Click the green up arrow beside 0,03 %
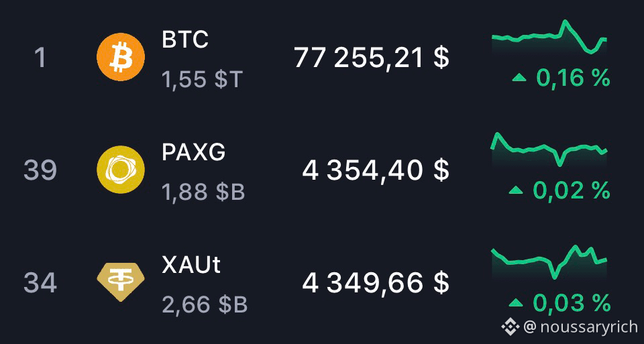This screenshot has height=344, width=644. pos(516,303)
